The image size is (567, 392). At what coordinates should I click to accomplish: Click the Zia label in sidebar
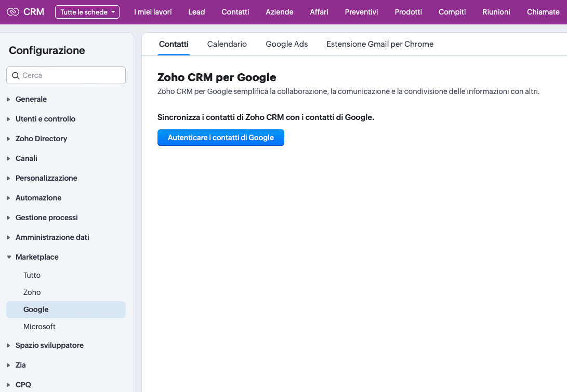tap(21, 366)
